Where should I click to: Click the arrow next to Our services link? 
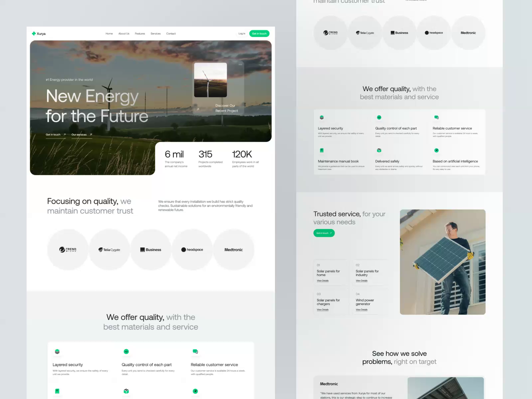(91, 135)
